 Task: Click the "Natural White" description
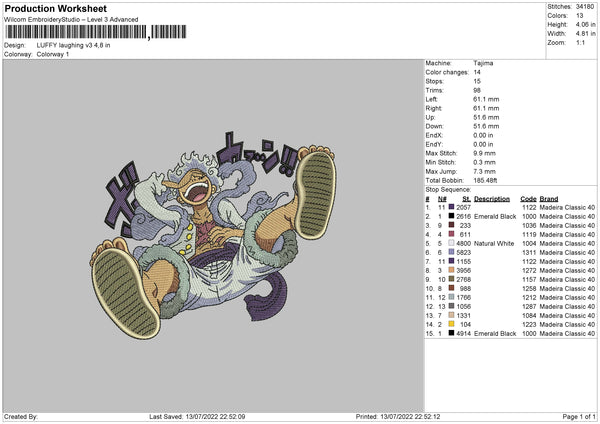point(494,243)
